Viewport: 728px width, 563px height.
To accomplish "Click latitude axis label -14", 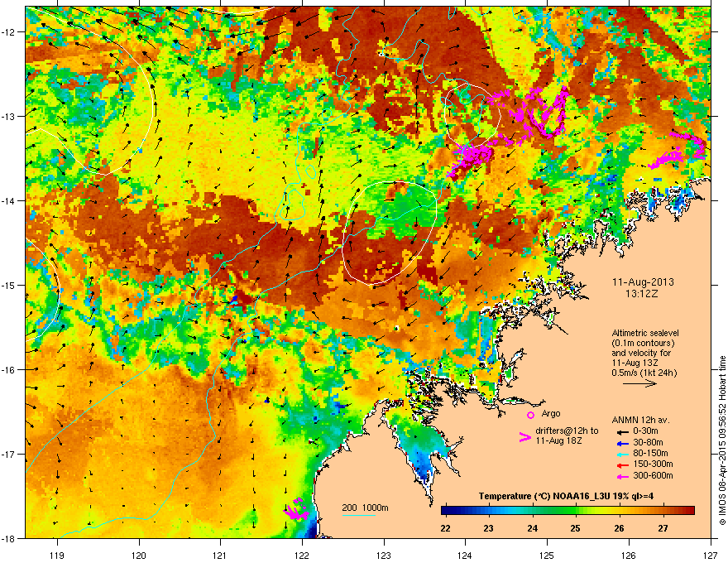I will 10,200.
